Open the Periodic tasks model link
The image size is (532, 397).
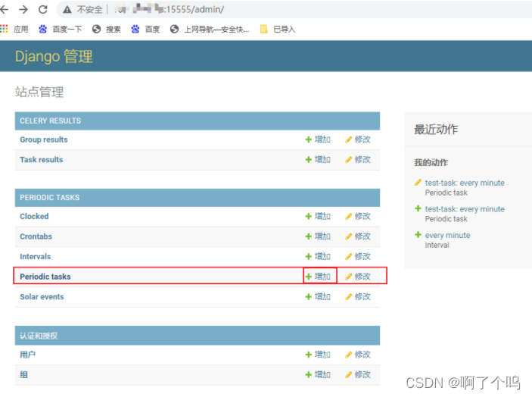tap(45, 277)
